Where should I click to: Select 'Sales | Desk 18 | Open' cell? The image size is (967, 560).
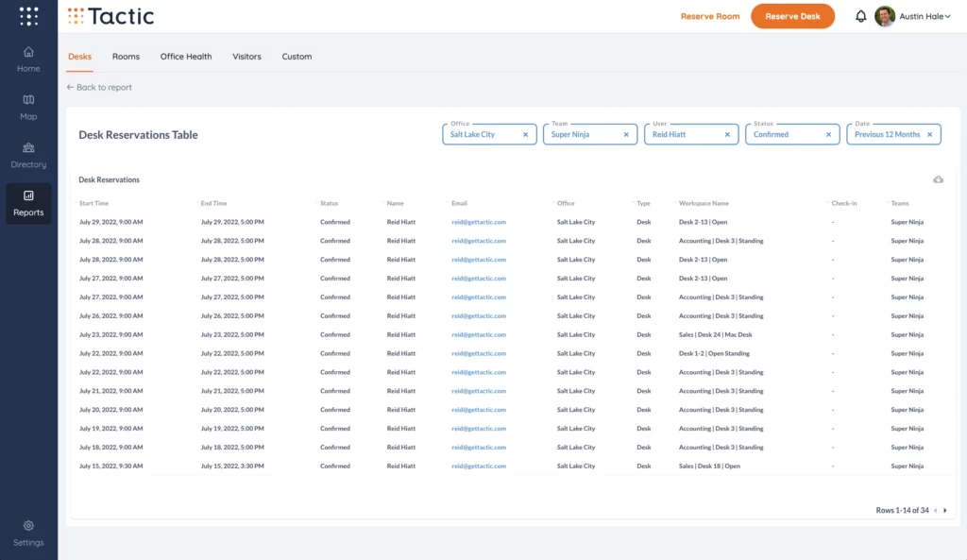[x=709, y=467]
